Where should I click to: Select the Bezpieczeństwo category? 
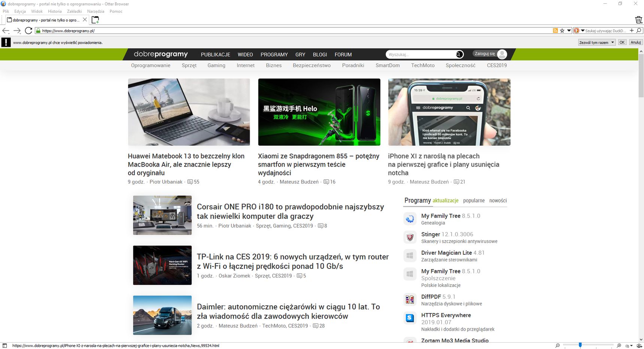click(312, 65)
